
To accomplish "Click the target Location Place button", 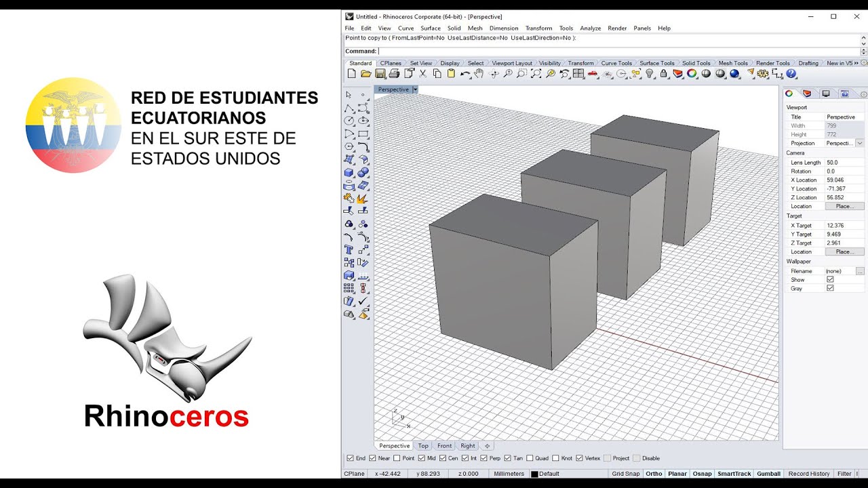I will [845, 251].
